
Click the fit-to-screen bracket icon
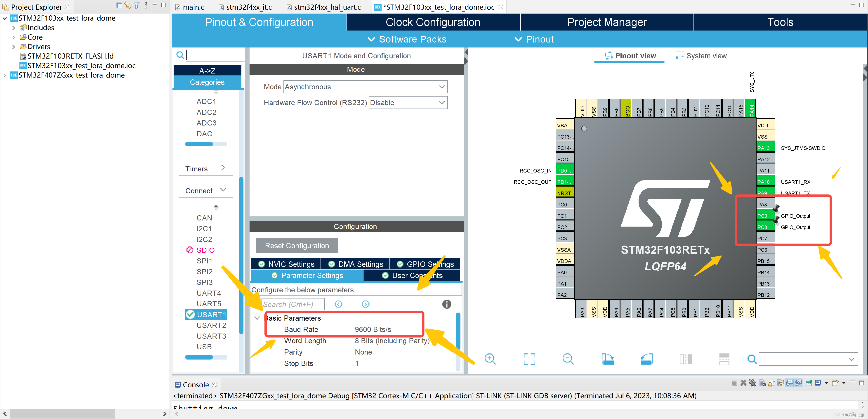[529, 359]
